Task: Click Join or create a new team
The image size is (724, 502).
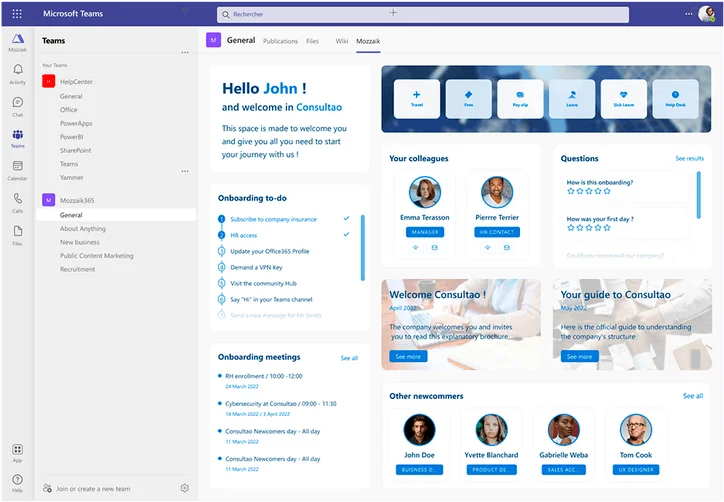Action: click(93, 489)
